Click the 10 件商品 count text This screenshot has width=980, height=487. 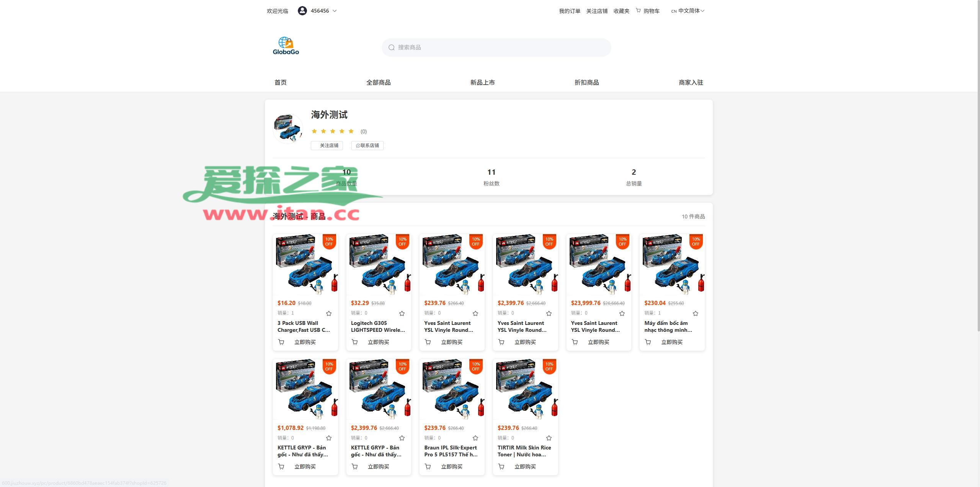(x=693, y=216)
